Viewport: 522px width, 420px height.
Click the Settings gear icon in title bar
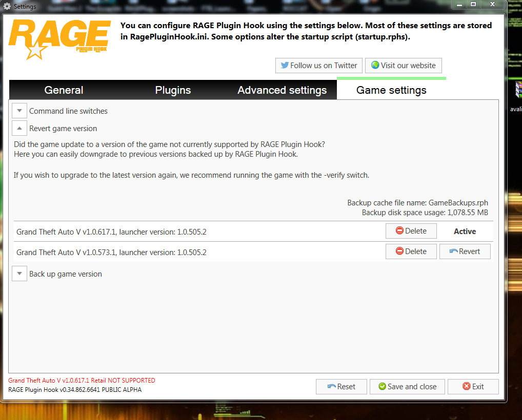click(7, 6)
